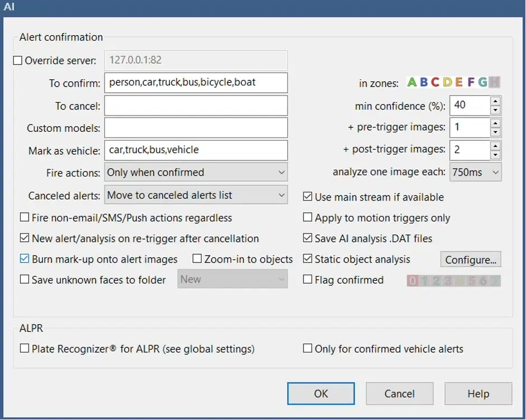526x420 pixels.
Task: Enable the grayed-out zone H icon
Action: coord(494,83)
